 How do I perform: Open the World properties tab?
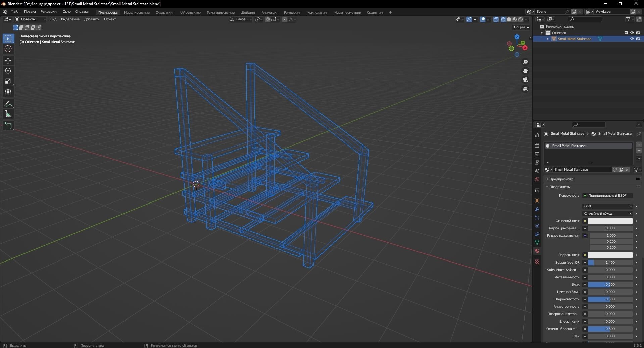pyautogui.click(x=537, y=179)
